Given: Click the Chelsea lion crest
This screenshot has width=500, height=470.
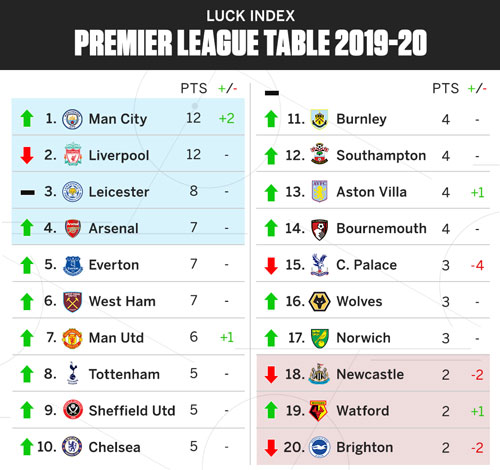Looking at the screenshot, I should click(72, 446).
